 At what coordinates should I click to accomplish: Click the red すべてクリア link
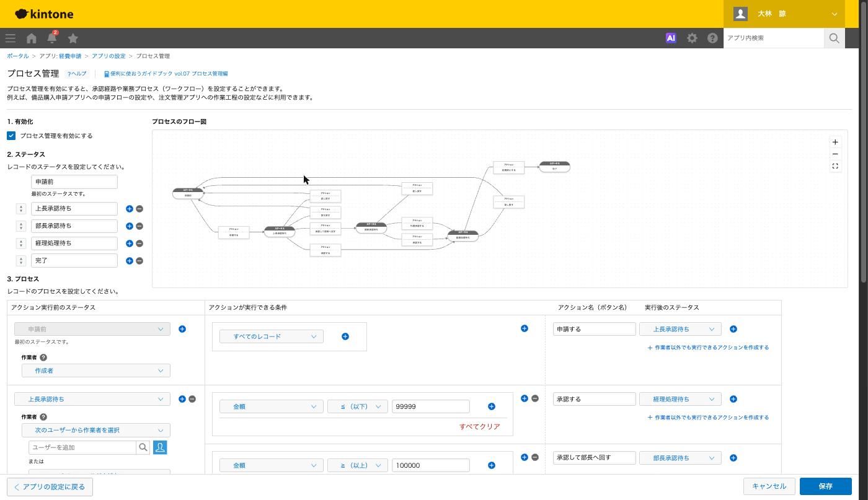point(480,427)
